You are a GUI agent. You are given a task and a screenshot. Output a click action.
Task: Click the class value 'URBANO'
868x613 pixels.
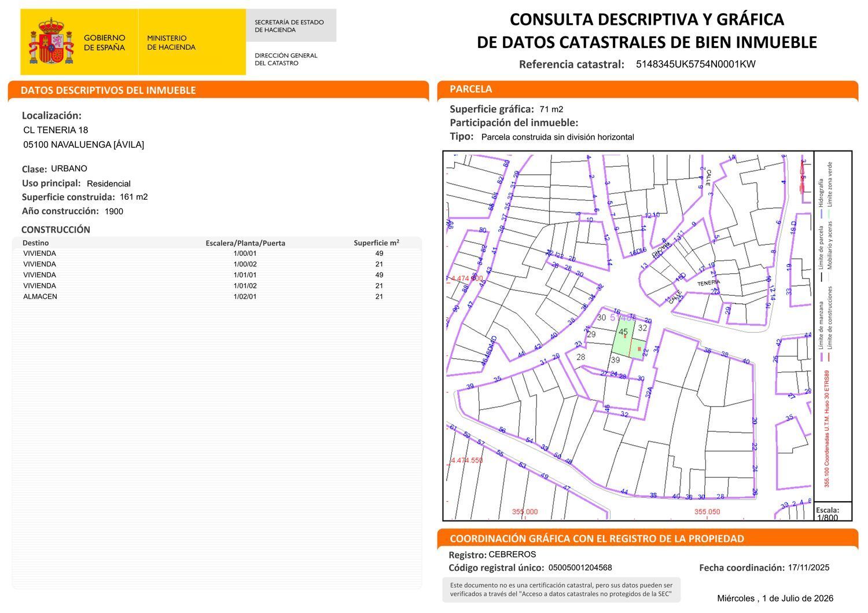[x=69, y=168]
